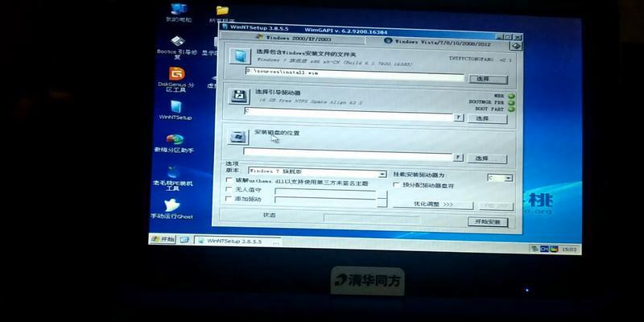Click the installation drive location icon
The height and width of the screenshot is (322, 644).
237,136
